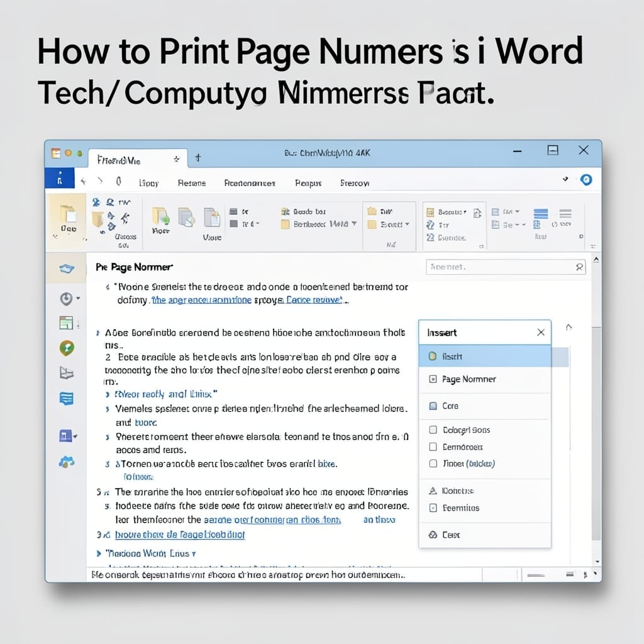Click scrollbar down arrow at bottom right

(x=597, y=561)
